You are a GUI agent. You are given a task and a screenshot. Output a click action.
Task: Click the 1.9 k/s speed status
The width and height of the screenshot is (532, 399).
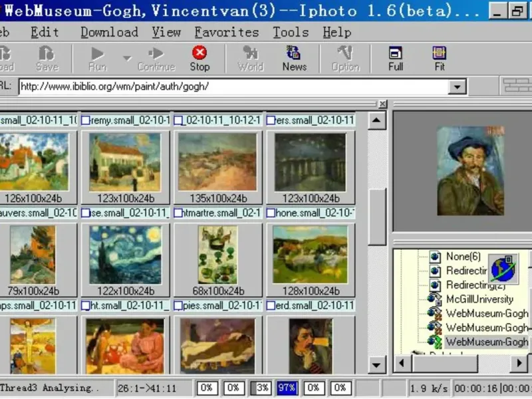click(428, 388)
